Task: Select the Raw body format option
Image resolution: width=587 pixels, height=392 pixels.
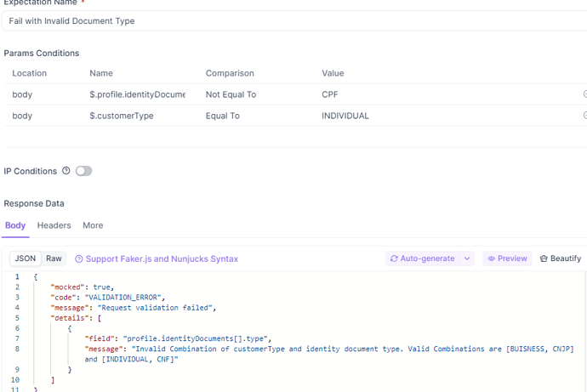Action: pos(54,258)
